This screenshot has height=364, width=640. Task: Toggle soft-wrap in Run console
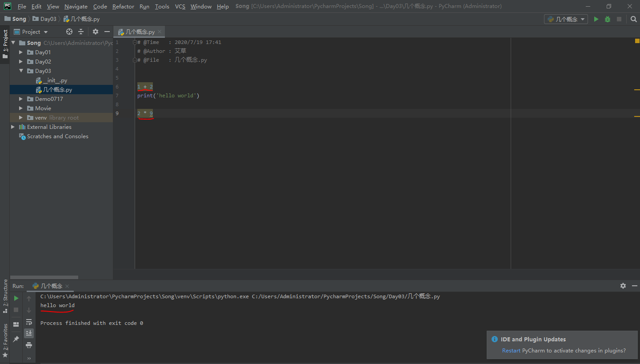tap(29, 322)
